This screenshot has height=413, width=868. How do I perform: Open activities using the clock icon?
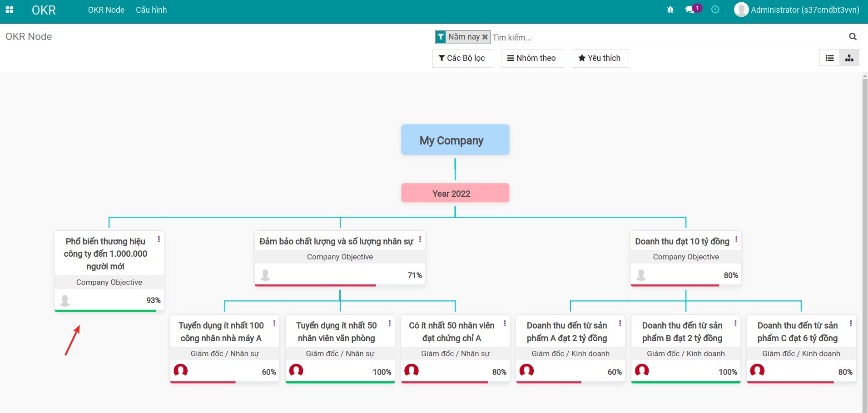pyautogui.click(x=715, y=10)
